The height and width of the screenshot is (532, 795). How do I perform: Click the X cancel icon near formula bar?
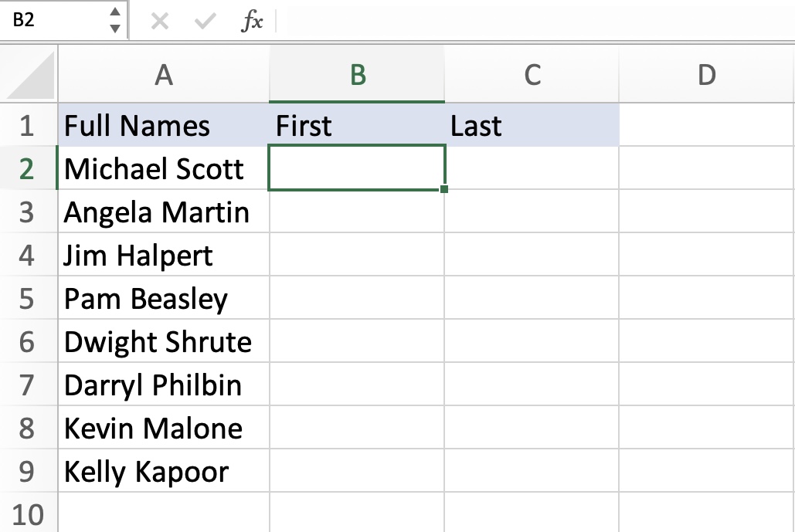(160, 21)
